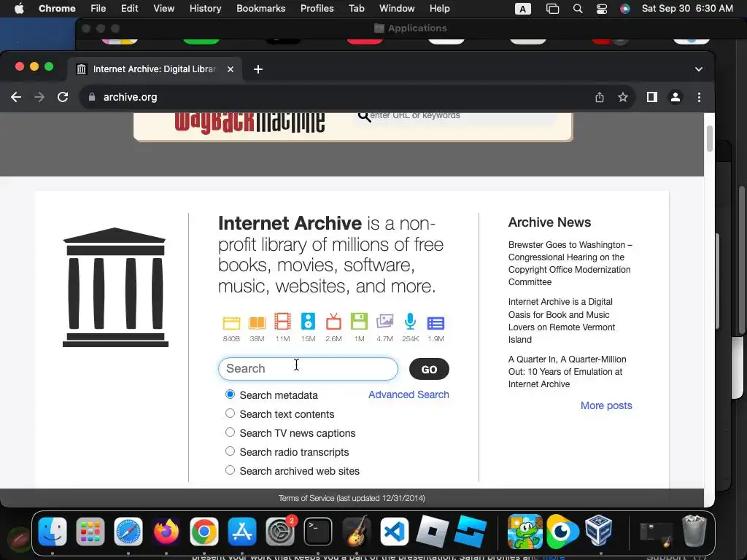Launch Visual Studio Code from the dock
This screenshot has width=747, height=560.
click(394, 531)
